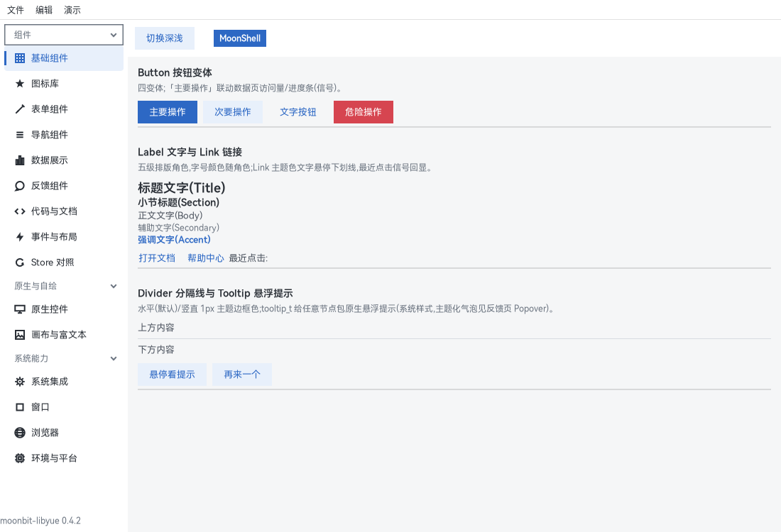Click the hamburger icon for 导航组件

pyautogui.click(x=20, y=135)
